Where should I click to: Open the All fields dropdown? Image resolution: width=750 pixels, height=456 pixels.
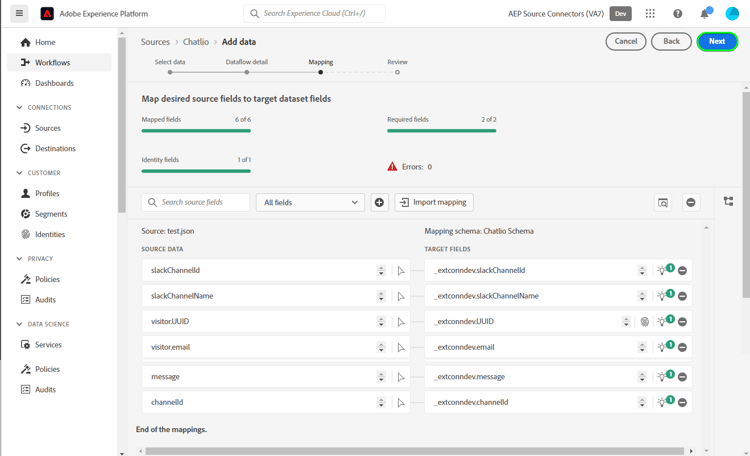[x=310, y=202]
